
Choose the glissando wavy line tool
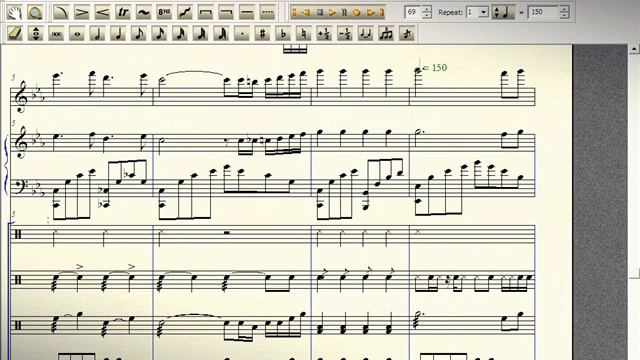[184, 12]
